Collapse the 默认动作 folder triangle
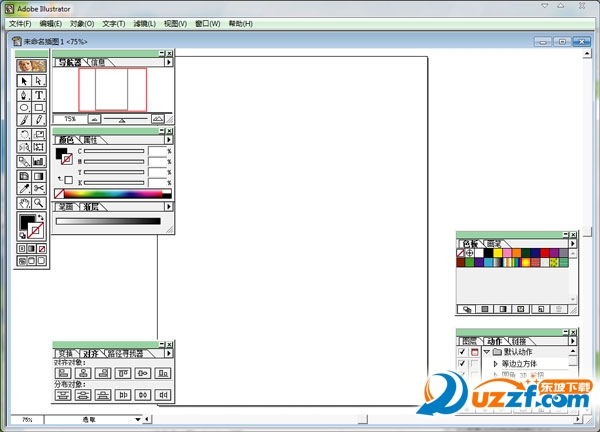This screenshot has height=432, width=600. point(486,352)
